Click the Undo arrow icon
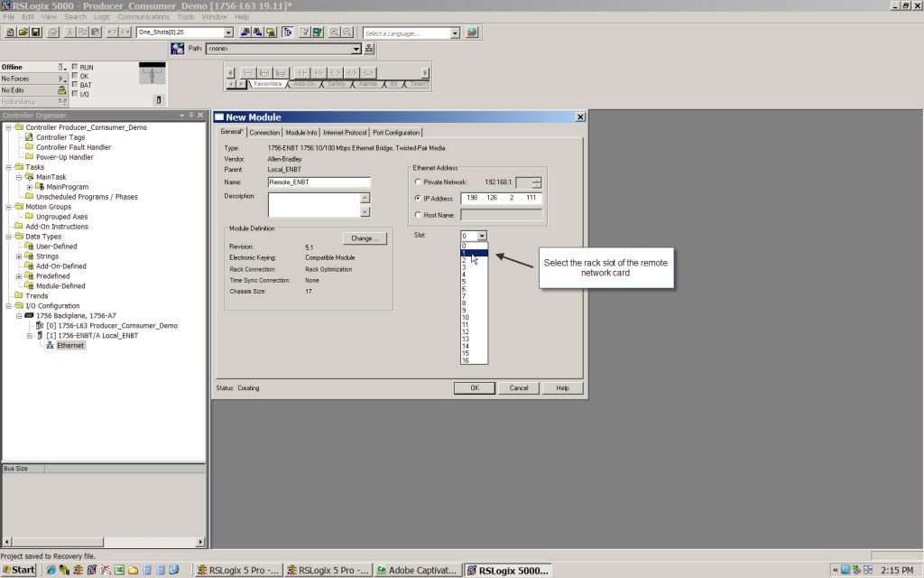The height and width of the screenshot is (578, 924). point(112,33)
